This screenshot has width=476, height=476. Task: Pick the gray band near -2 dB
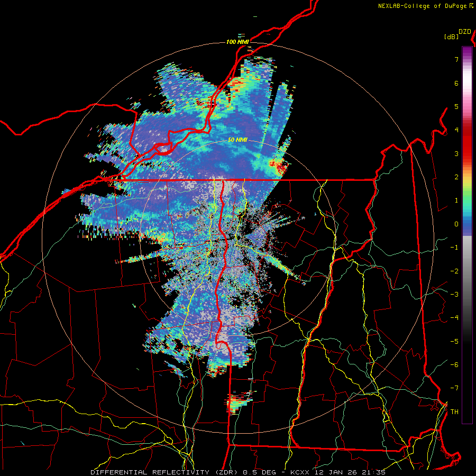(x=467, y=271)
